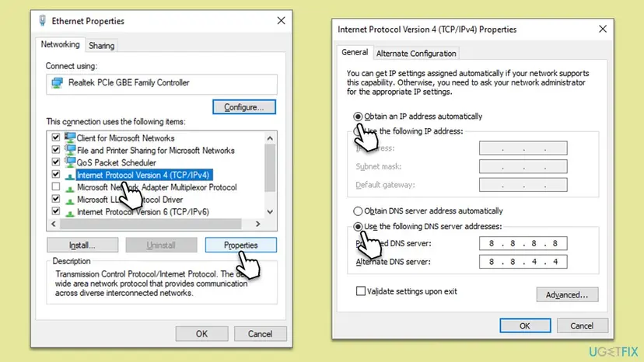Open the Advanced... settings

(x=567, y=294)
